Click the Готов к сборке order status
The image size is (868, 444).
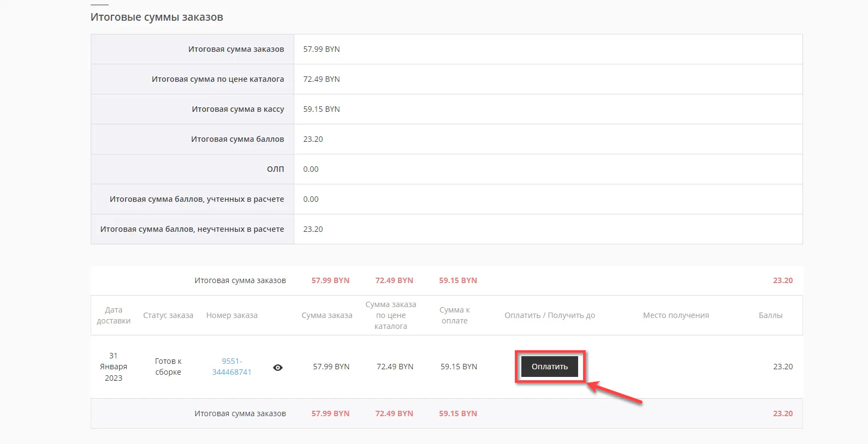click(x=168, y=367)
